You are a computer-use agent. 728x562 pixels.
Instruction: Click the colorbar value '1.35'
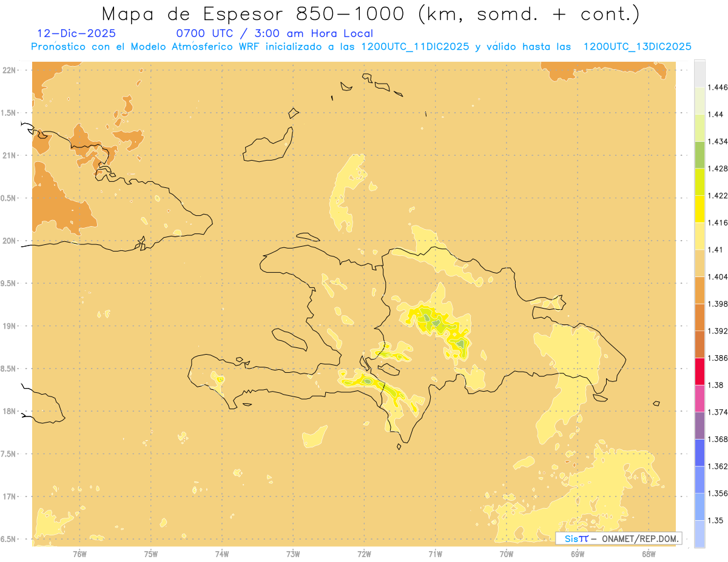[715, 520]
